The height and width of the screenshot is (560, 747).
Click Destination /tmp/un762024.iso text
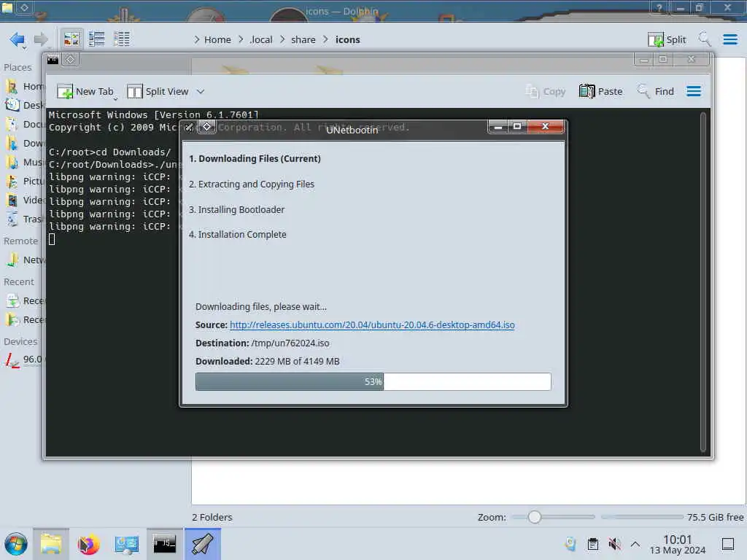262,343
